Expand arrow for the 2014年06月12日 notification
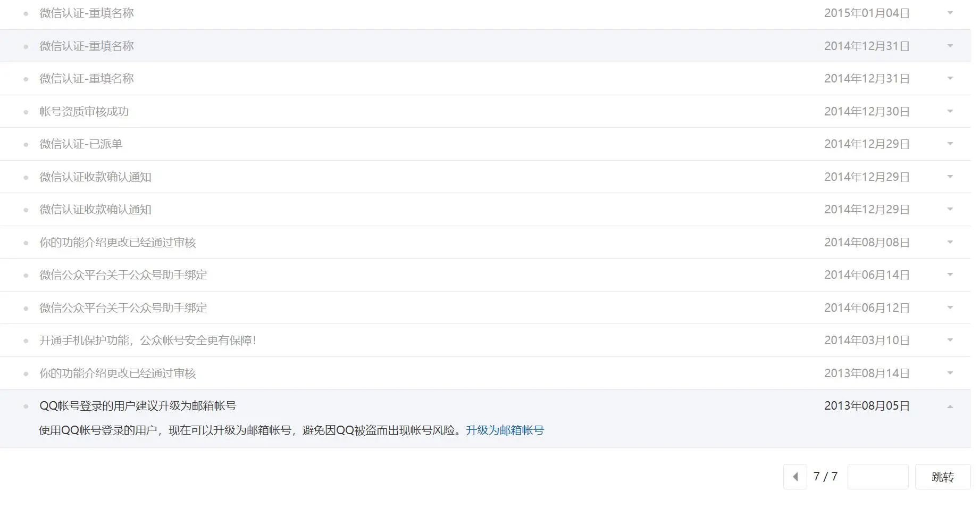The image size is (980, 515). (950, 308)
